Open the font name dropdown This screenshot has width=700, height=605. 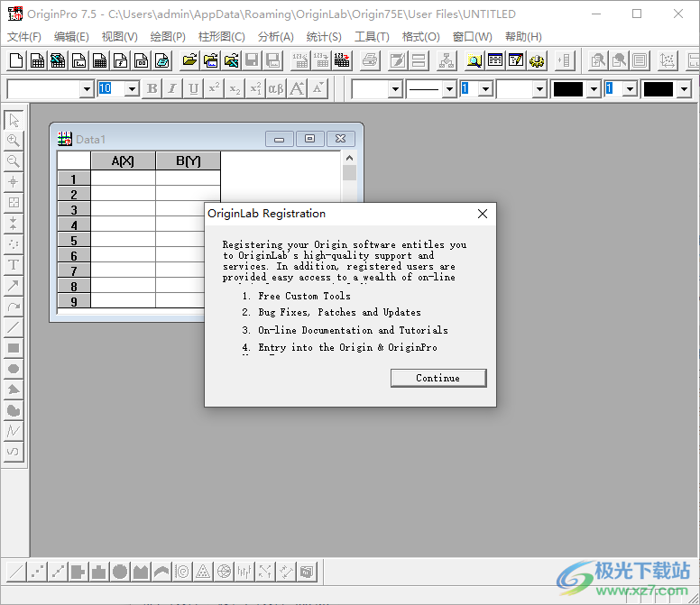click(87, 89)
